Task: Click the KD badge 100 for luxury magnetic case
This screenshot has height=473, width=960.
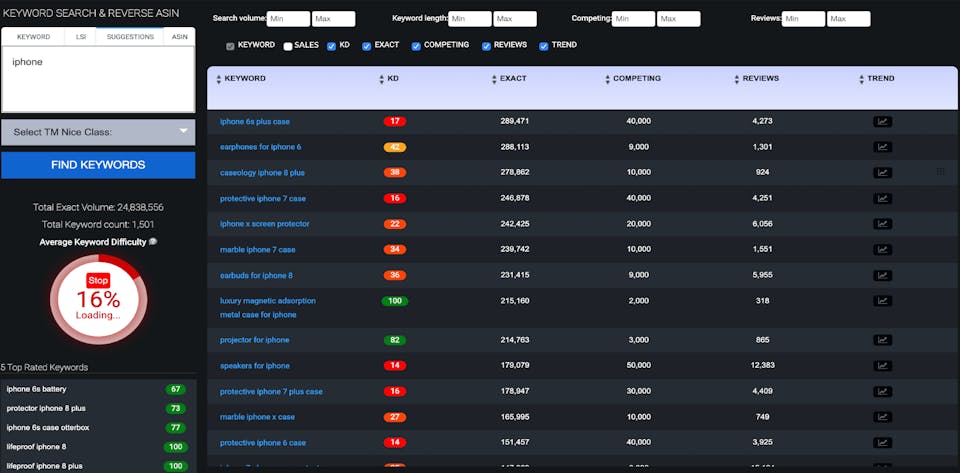Action: [394, 301]
